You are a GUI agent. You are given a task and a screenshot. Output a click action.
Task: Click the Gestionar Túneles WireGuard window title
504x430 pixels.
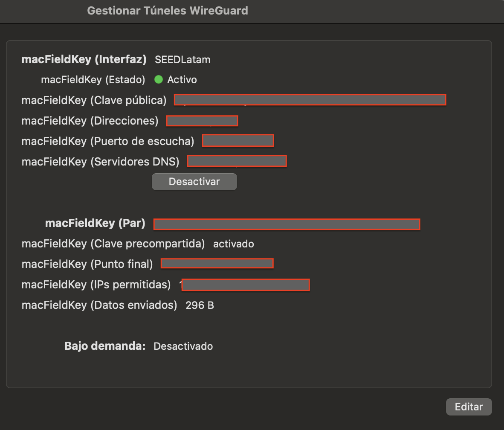167,11
